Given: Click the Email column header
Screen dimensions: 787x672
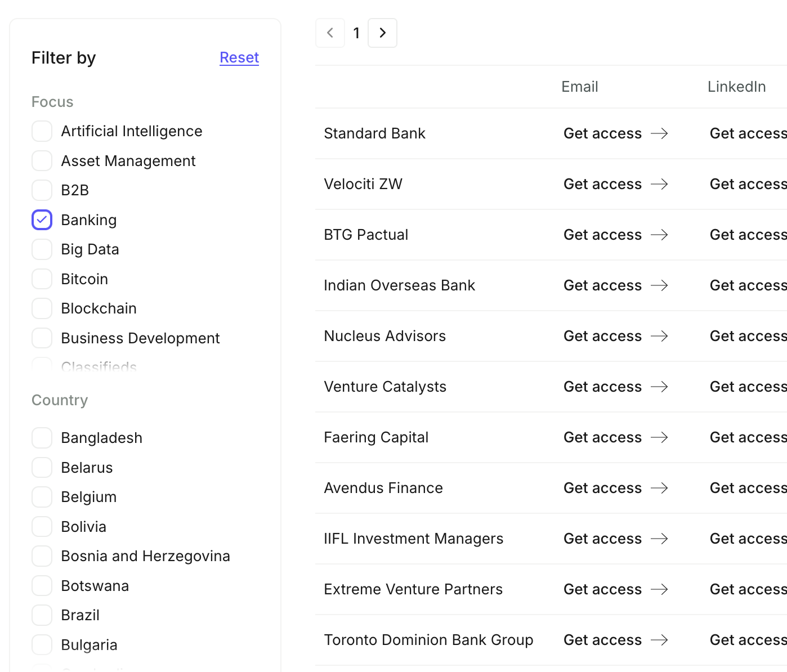Looking at the screenshot, I should pyautogui.click(x=580, y=87).
